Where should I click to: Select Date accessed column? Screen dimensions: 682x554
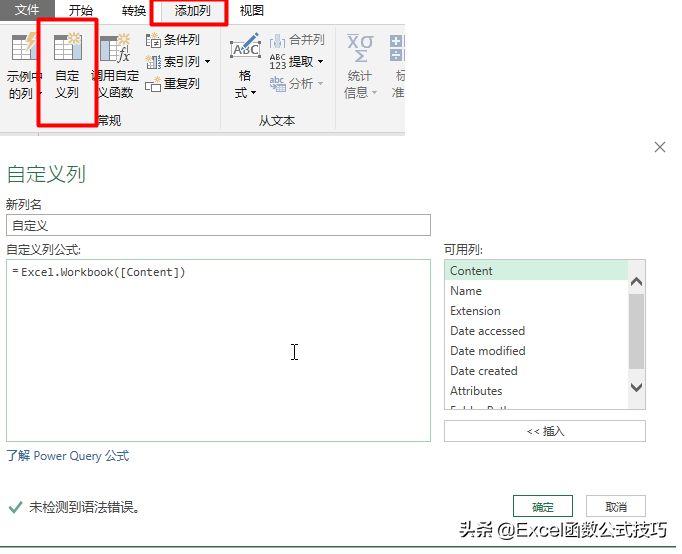536,330
